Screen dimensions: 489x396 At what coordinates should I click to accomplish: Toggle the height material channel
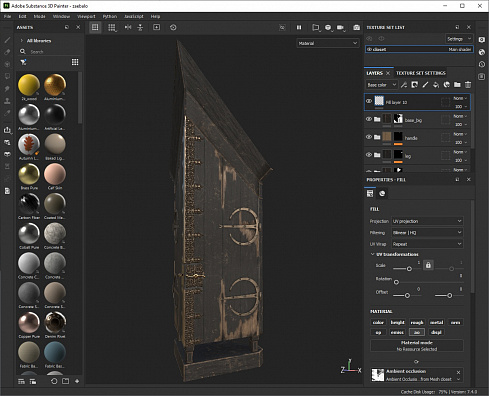397,322
